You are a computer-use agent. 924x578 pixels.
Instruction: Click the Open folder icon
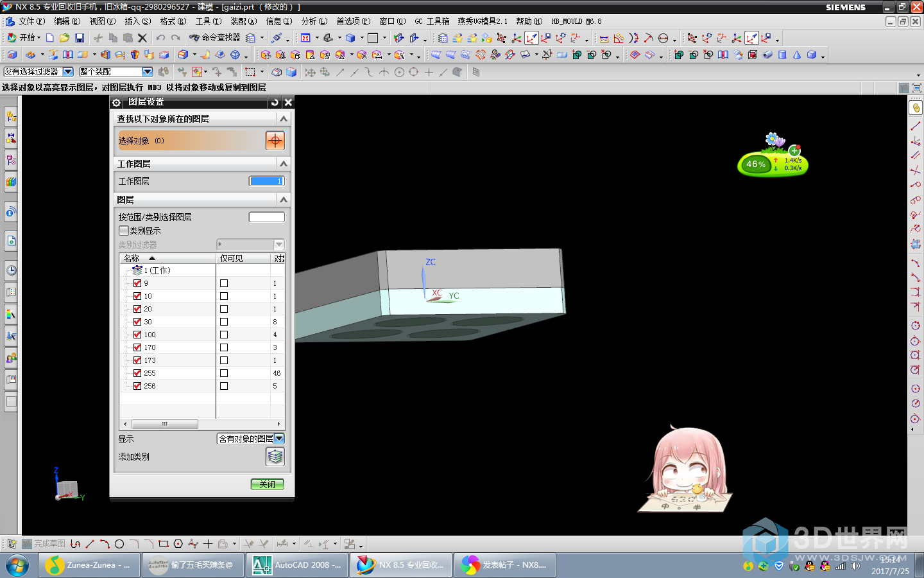tap(64, 38)
